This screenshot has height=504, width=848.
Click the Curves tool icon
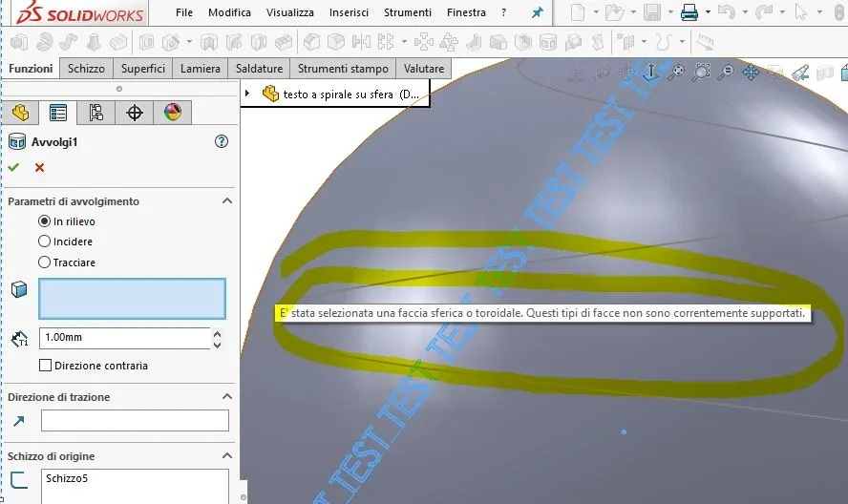pyautogui.click(x=664, y=42)
